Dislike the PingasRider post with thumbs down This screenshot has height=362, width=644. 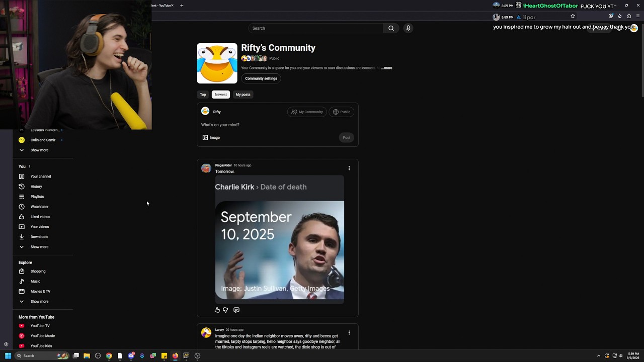225,310
